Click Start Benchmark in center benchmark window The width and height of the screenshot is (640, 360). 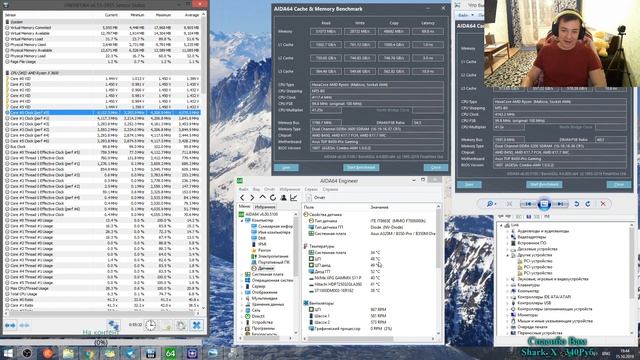click(361, 168)
